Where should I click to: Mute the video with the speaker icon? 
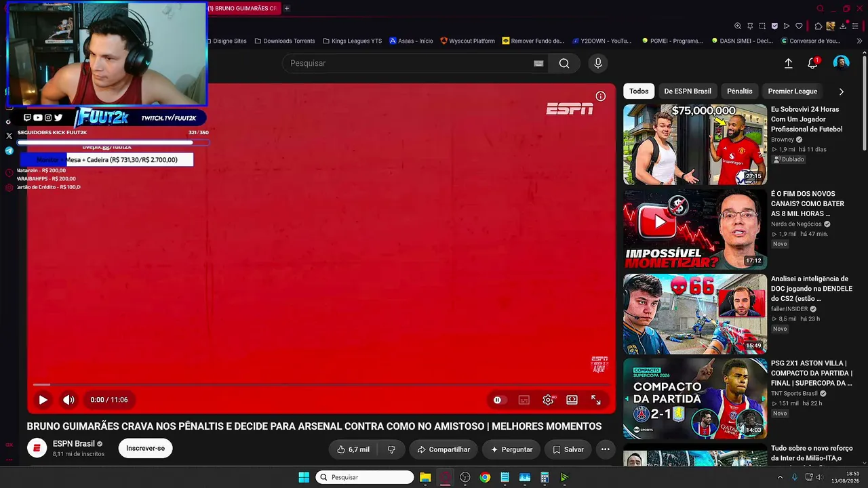coord(68,400)
